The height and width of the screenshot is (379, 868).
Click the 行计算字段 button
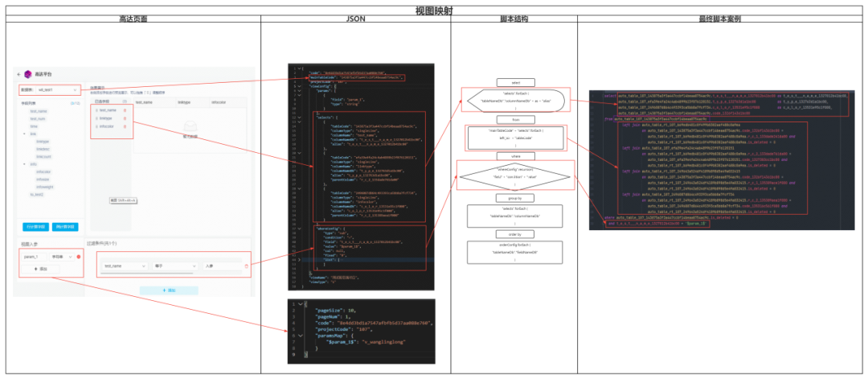[35, 227]
